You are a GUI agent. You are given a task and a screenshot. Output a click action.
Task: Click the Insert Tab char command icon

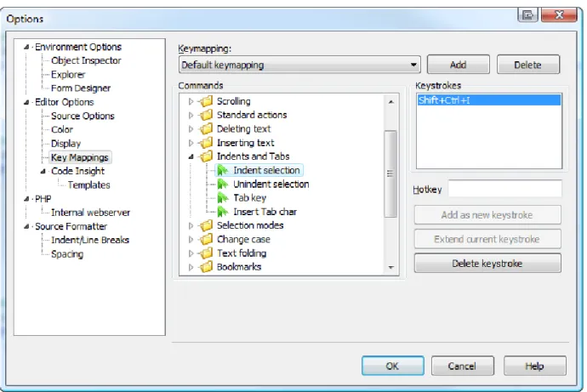point(223,212)
